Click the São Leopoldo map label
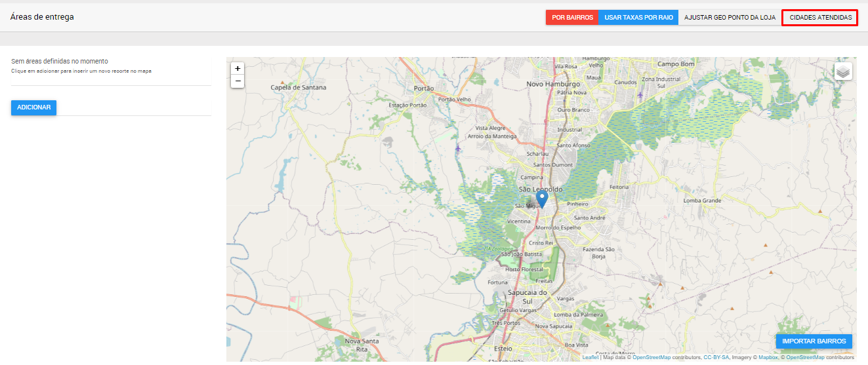 tap(540, 189)
